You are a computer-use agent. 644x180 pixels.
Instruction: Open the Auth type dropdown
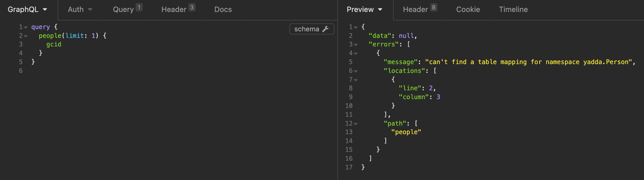(x=80, y=10)
